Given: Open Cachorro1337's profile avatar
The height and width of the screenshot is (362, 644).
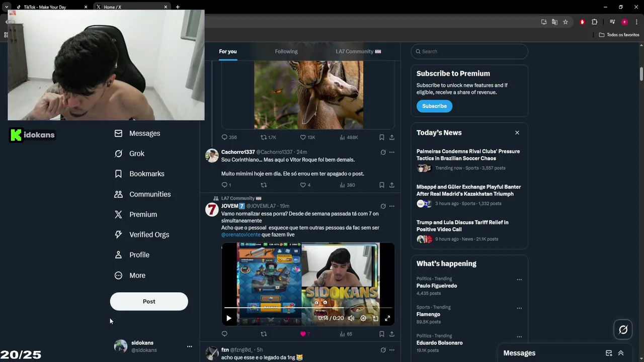Looking at the screenshot, I should coord(212,155).
